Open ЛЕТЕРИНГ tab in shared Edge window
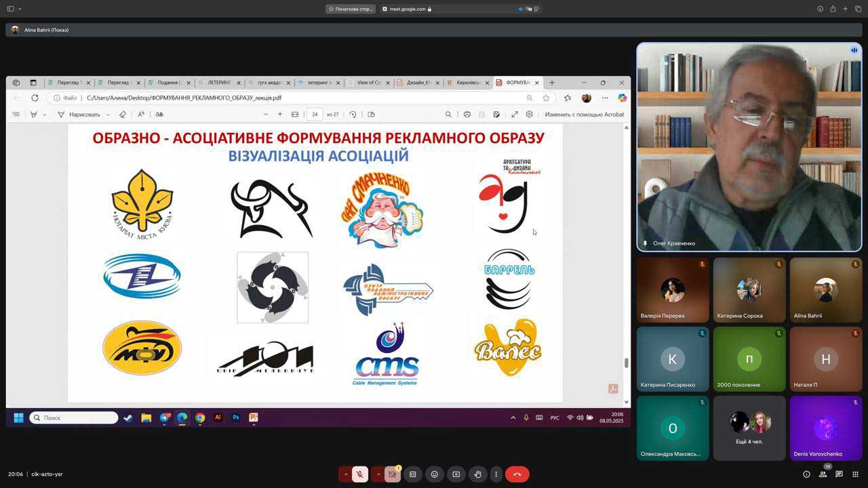 [218, 83]
